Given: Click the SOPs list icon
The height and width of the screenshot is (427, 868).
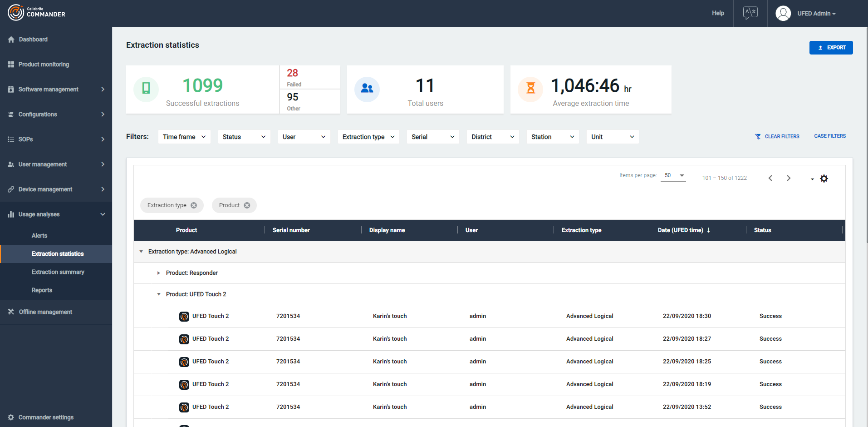Looking at the screenshot, I should coord(11,139).
